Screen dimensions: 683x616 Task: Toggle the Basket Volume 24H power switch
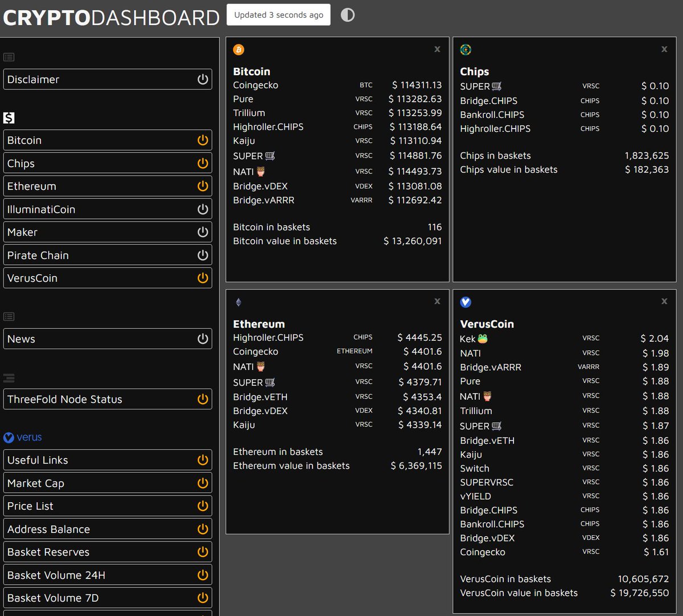click(203, 575)
